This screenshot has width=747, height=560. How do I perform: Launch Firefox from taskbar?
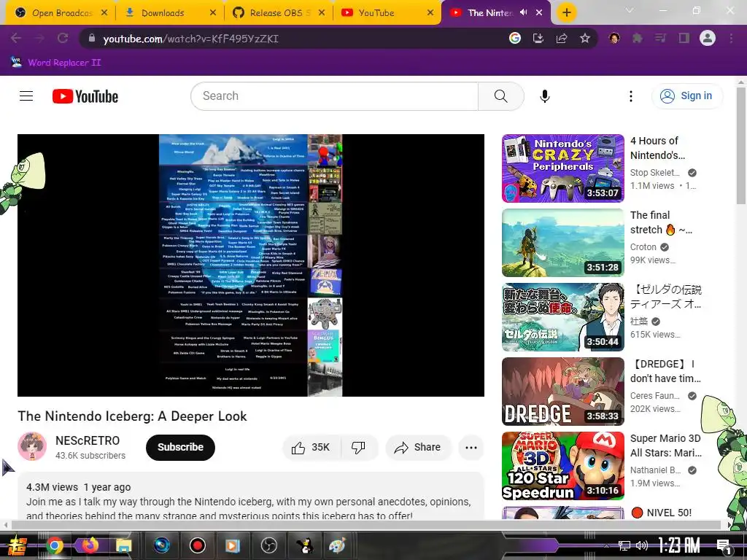(x=90, y=545)
